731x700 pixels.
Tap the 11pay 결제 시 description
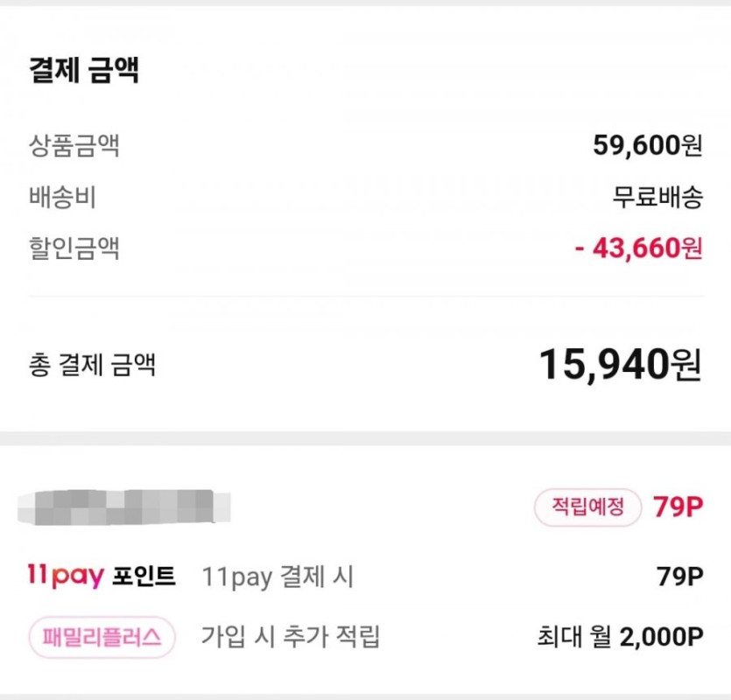tap(278, 577)
